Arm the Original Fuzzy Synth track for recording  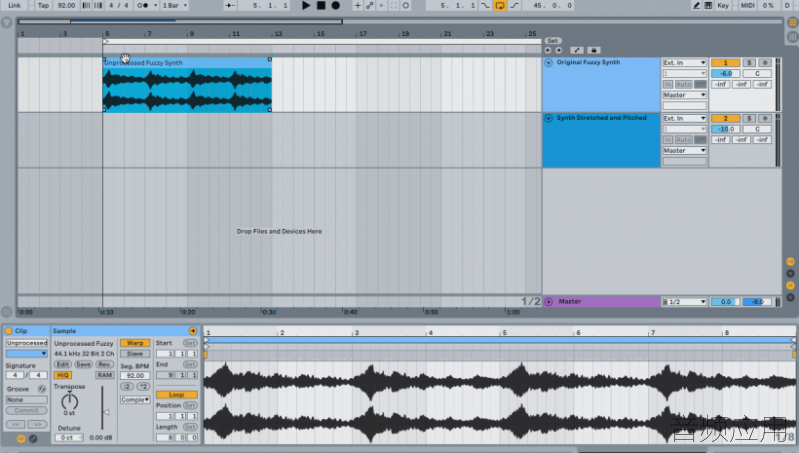coord(765,63)
